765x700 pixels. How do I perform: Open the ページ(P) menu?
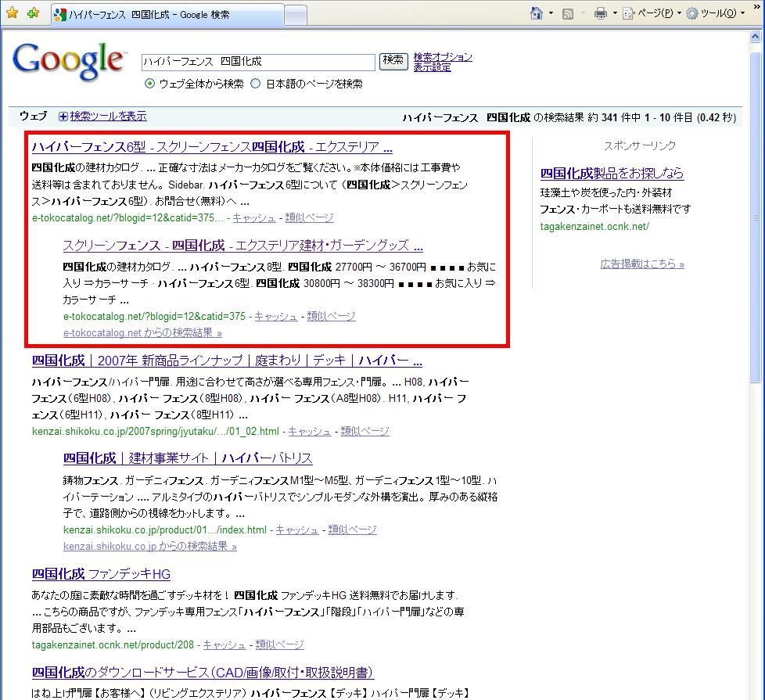click(649, 13)
